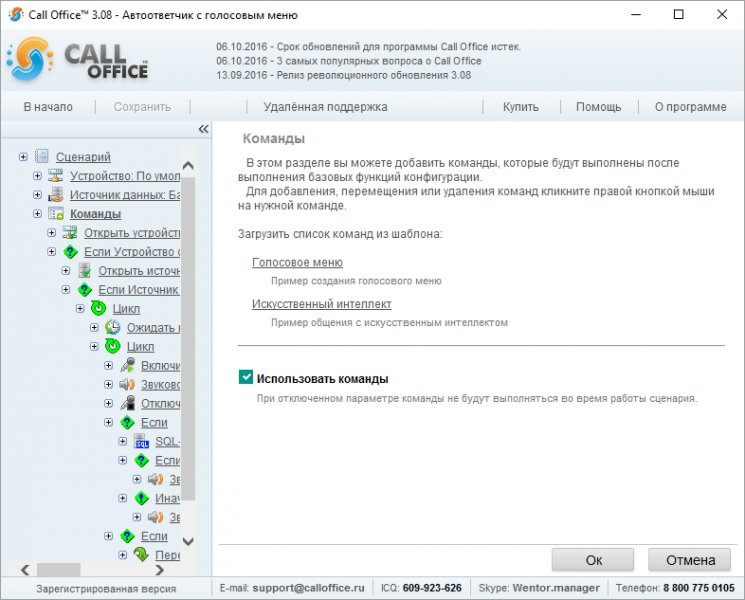Click the green loop icon of the Цикл row above Ожидать

[98, 308]
